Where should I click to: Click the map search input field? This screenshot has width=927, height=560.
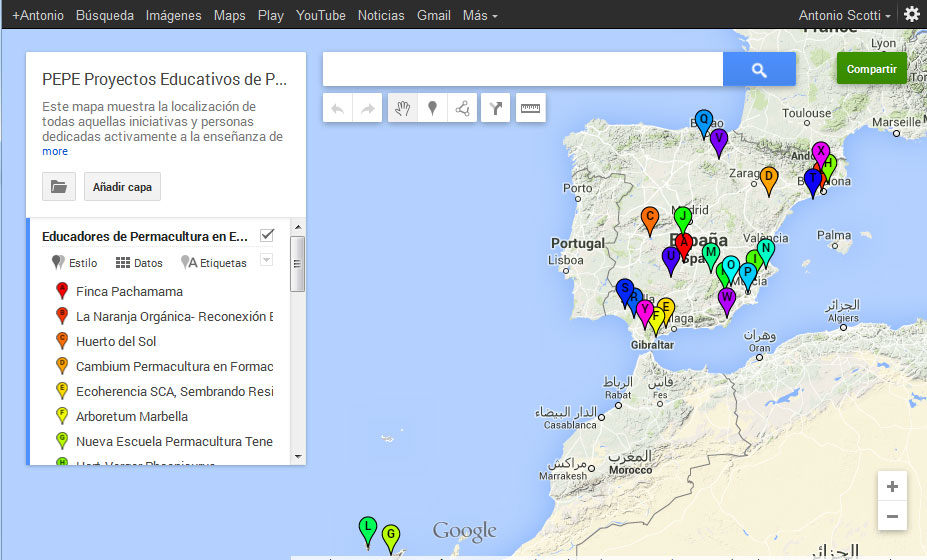click(x=523, y=69)
